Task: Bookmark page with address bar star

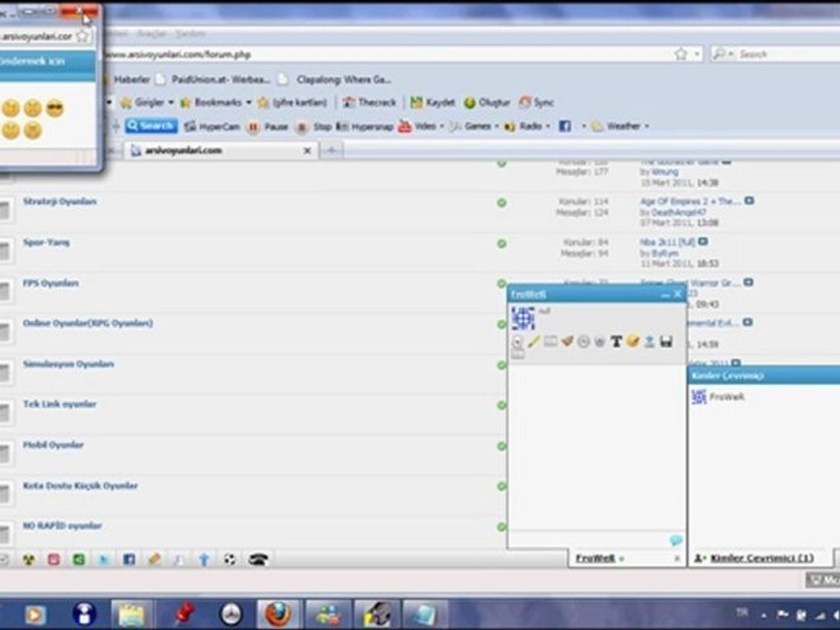Action: coord(681,54)
